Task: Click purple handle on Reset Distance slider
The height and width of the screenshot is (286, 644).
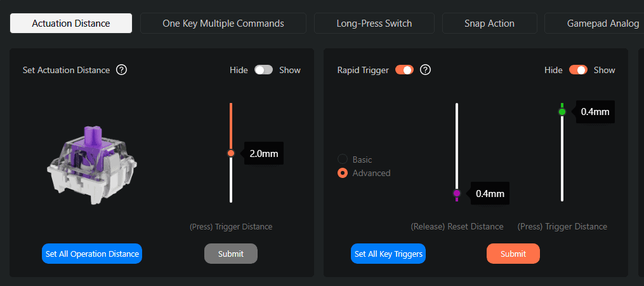Action: (x=457, y=193)
